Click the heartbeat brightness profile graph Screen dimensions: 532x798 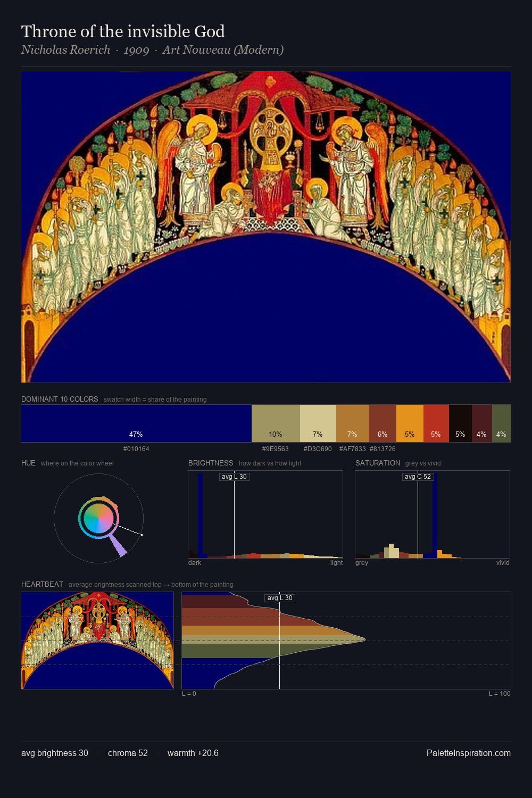346,641
